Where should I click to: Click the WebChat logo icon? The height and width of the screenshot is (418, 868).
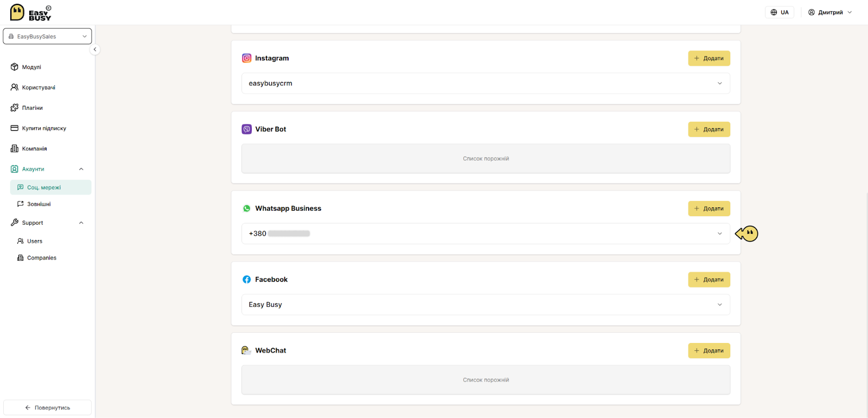pyautogui.click(x=246, y=351)
